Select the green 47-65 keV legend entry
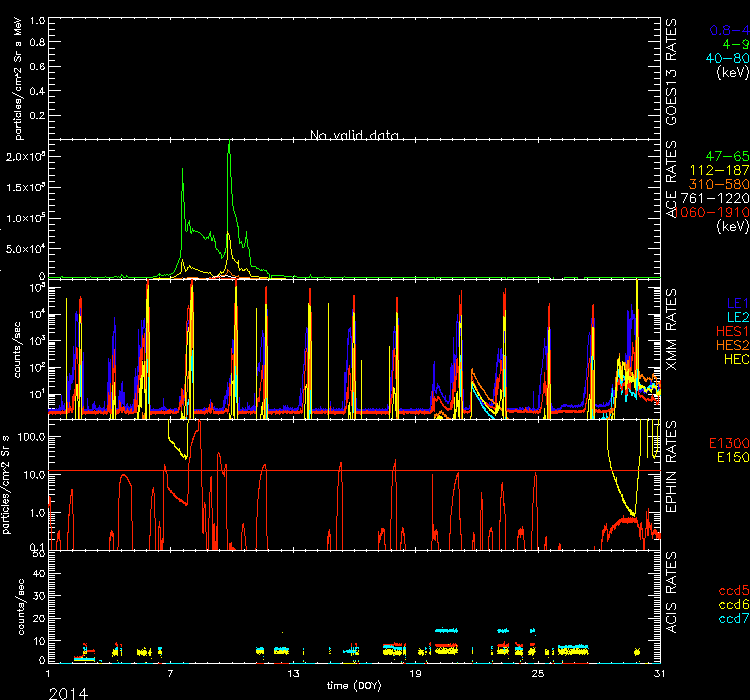750x700 pixels. coord(725,157)
